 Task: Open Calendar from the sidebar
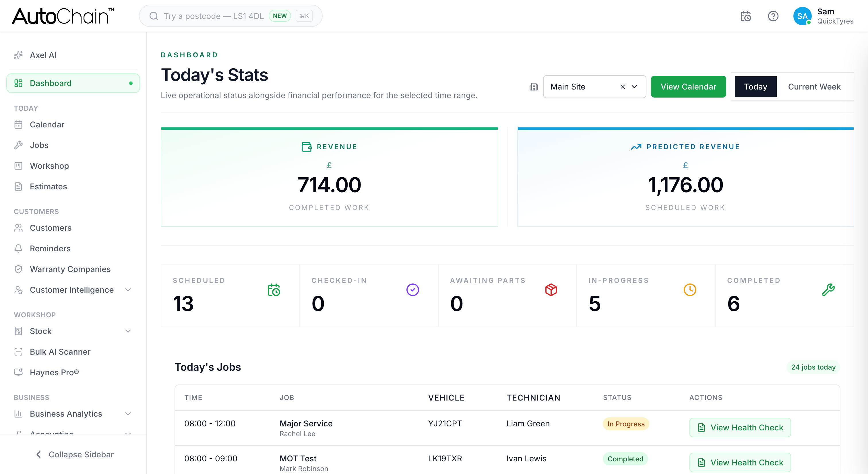[73, 125]
